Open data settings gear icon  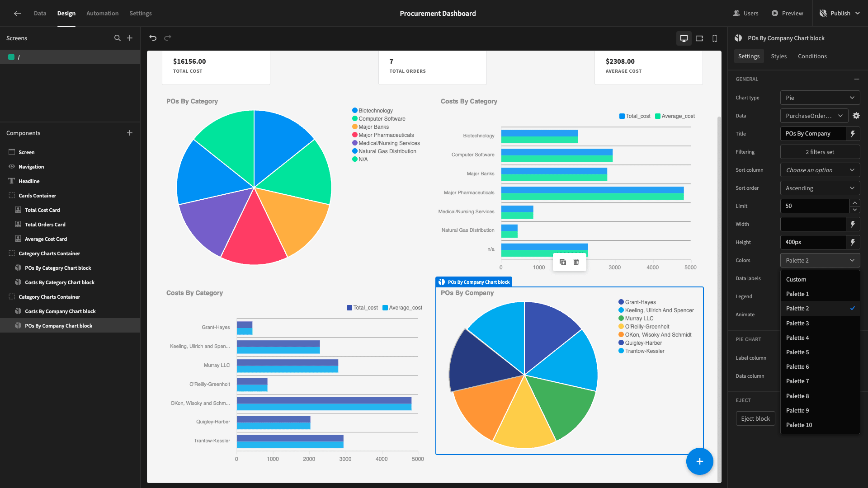click(856, 116)
